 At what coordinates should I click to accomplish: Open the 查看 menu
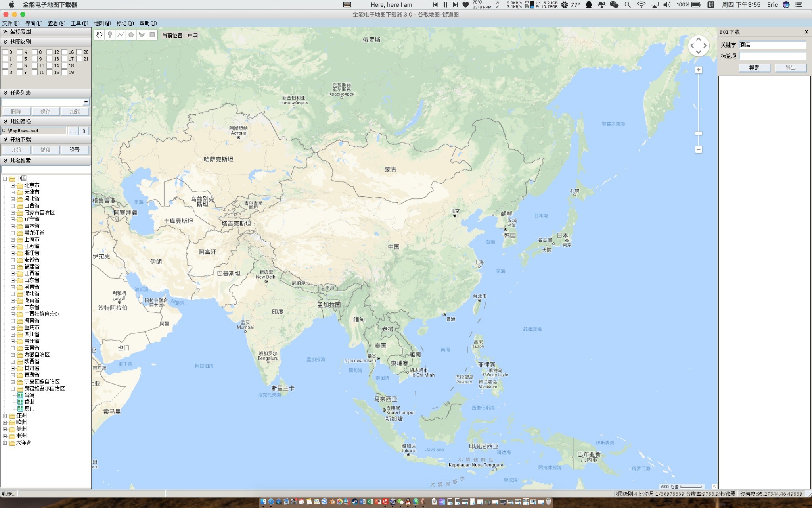pyautogui.click(x=57, y=23)
